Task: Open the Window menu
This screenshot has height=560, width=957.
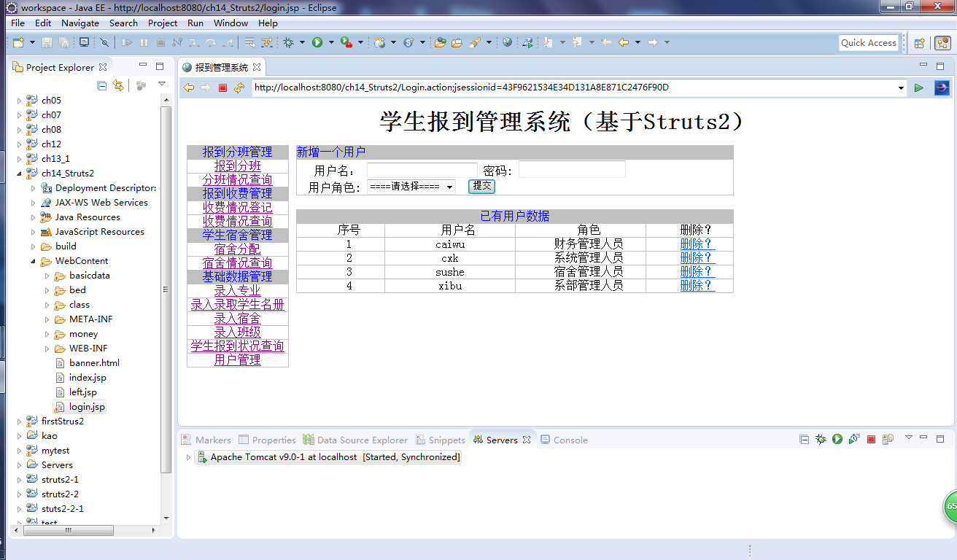Action: tap(230, 23)
